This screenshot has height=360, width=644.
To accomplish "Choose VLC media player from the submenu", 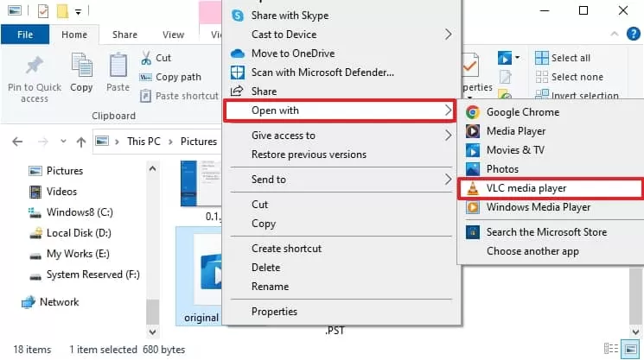I will (526, 187).
